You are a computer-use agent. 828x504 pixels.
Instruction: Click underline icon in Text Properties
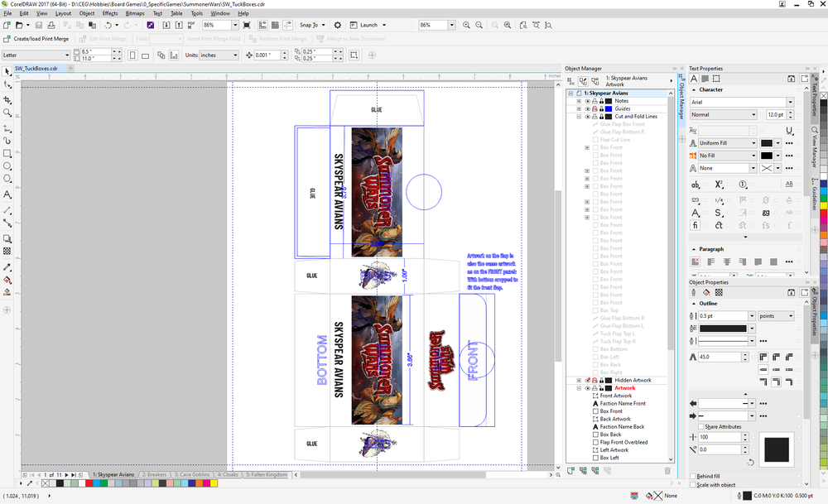(x=789, y=131)
